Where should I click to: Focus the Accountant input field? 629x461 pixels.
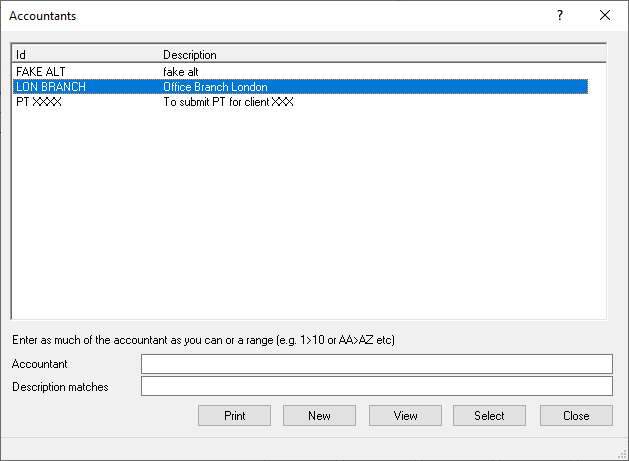(377, 364)
